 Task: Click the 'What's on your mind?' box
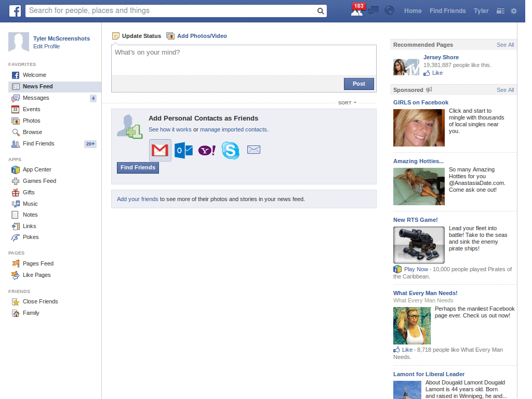[x=244, y=60]
